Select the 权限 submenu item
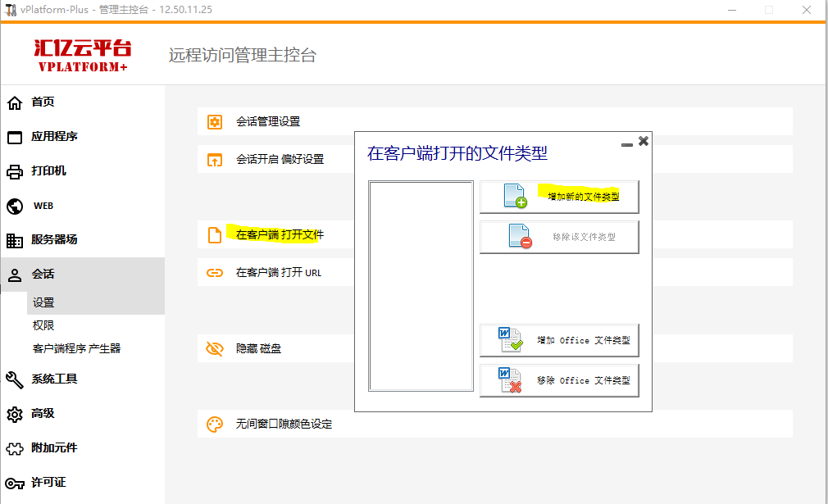This screenshot has height=504, width=828. coord(43,325)
